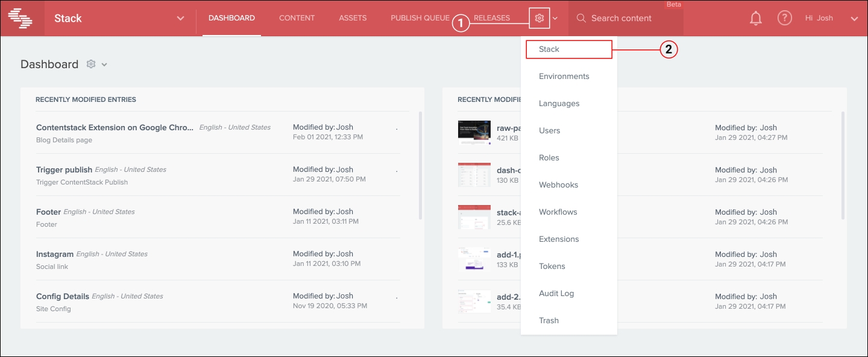The width and height of the screenshot is (868, 357).
Task: Open the stack-a asset thumbnail
Action: (x=474, y=217)
